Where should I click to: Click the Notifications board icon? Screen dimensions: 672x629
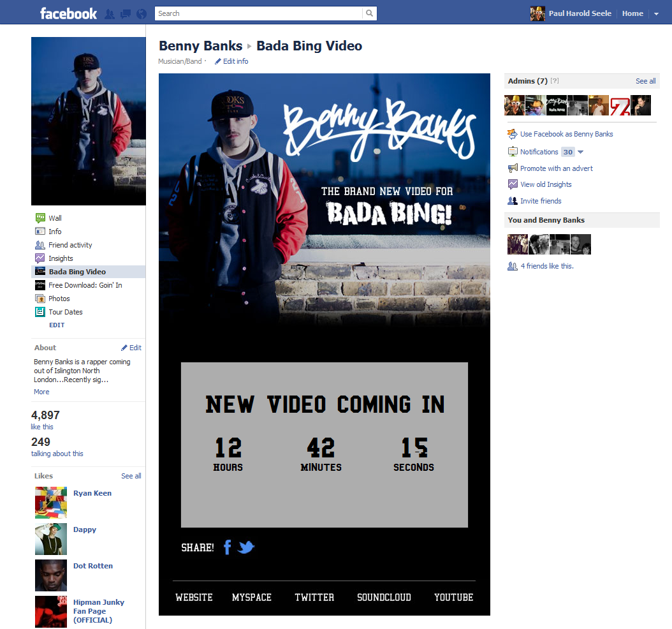(x=513, y=151)
